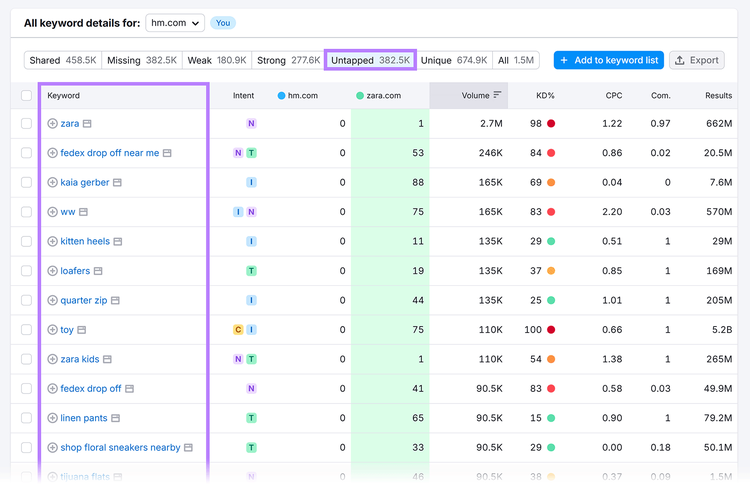Open SERP snapshot icon beside 'kitten heels'
This screenshot has height=487, width=750.
(118, 242)
